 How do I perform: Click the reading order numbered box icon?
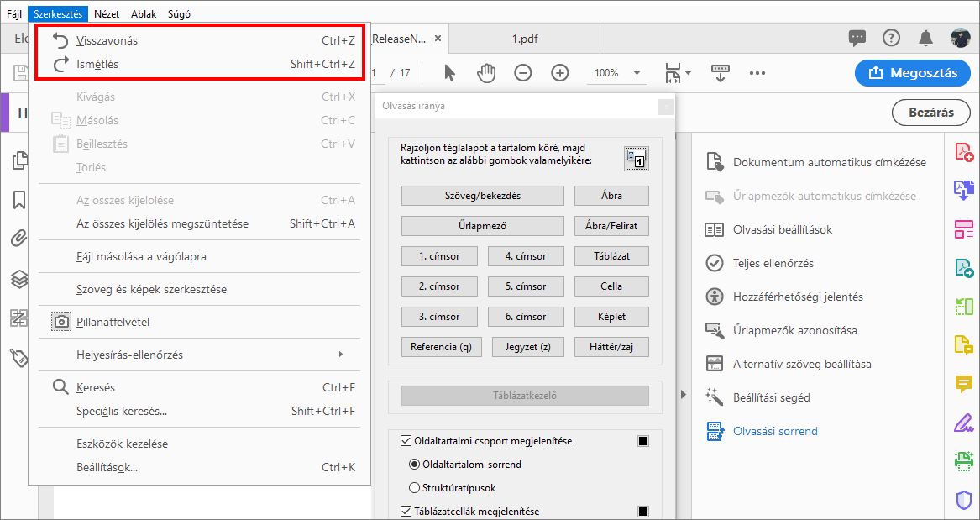pyautogui.click(x=637, y=160)
